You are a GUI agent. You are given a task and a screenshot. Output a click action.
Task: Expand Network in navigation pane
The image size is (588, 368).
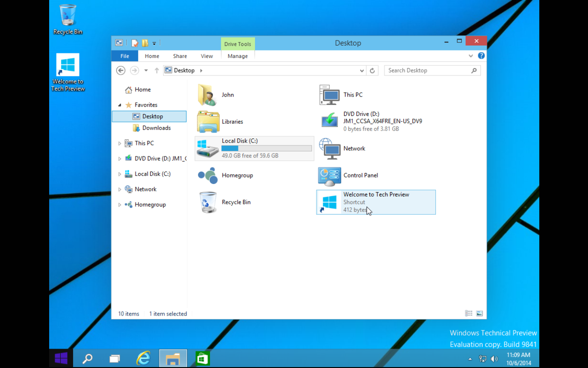(x=120, y=189)
